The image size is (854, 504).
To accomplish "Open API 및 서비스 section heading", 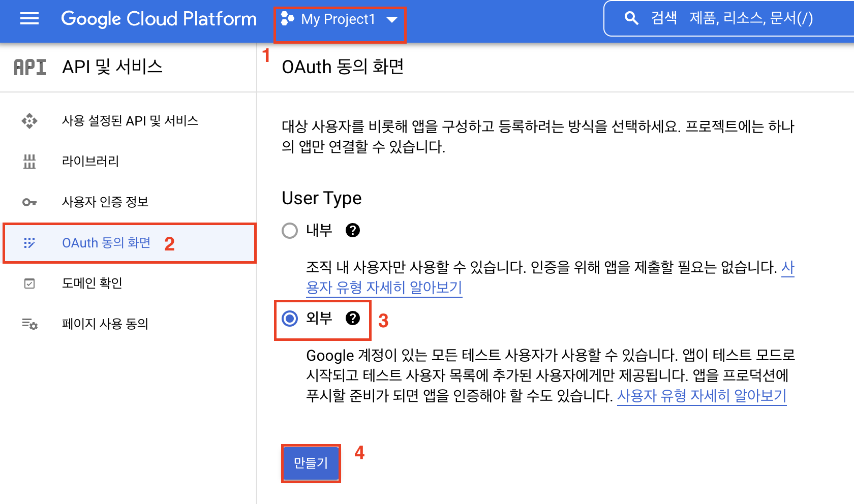I will coord(112,67).
